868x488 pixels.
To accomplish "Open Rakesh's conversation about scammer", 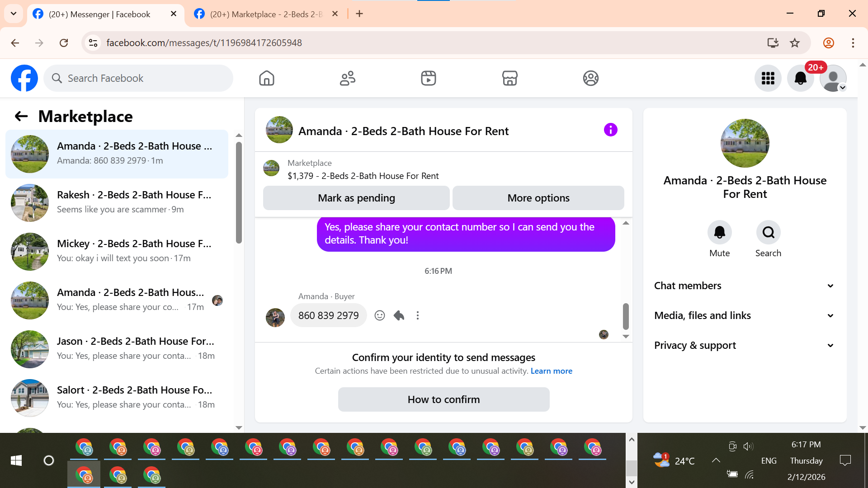I will [x=117, y=203].
